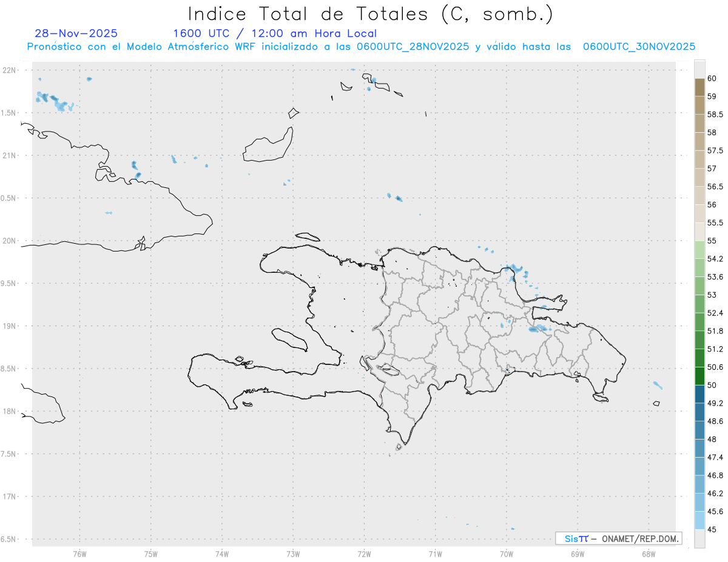
Task: Click the colorbar value 50.6
Action: (715, 367)
